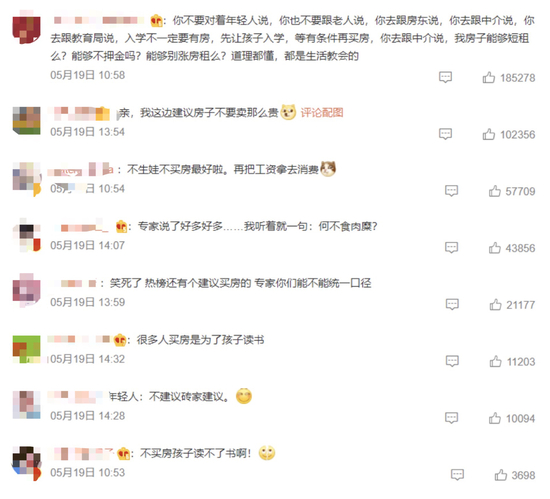The height and width of the screenshot is (499, 550).
Task: Like the 何不食肉糜 comment
Action: 495,248
